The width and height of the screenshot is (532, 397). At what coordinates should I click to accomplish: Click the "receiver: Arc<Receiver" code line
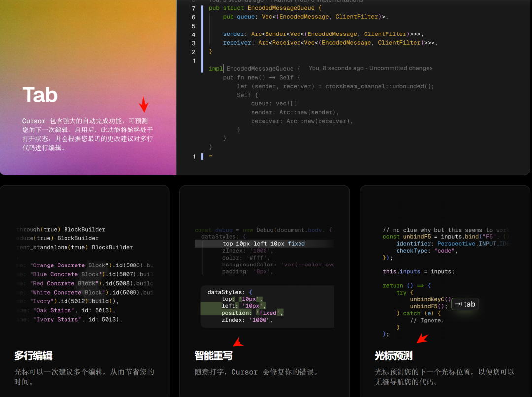point(330,43)
